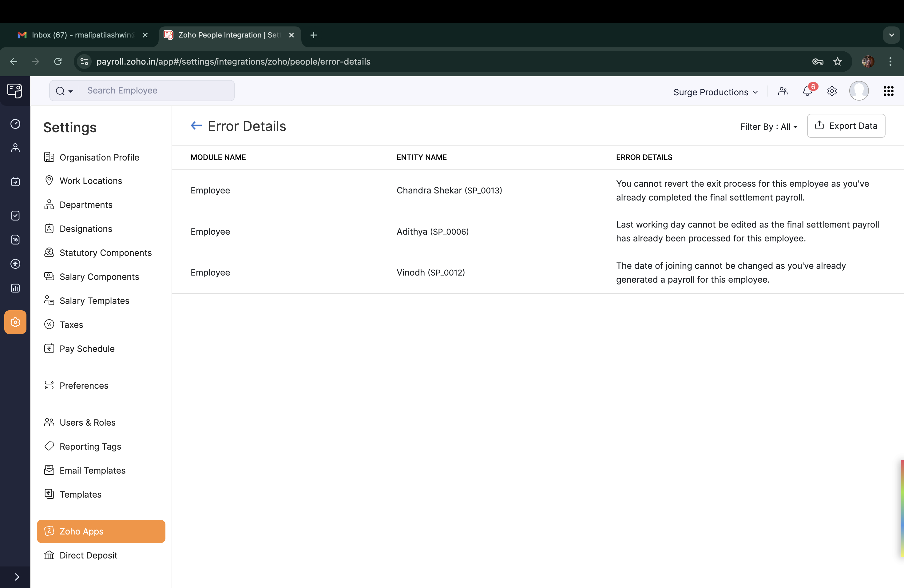The width and height of the screenshot is (904, 588).
Task: Expand the search type dropdown arrow
Action: [70, 91]
